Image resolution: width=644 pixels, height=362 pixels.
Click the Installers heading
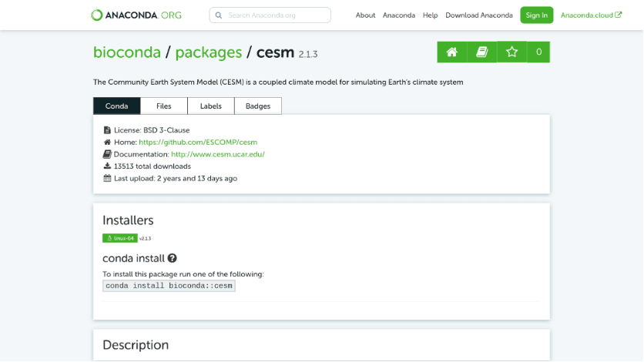pos(128,220)
